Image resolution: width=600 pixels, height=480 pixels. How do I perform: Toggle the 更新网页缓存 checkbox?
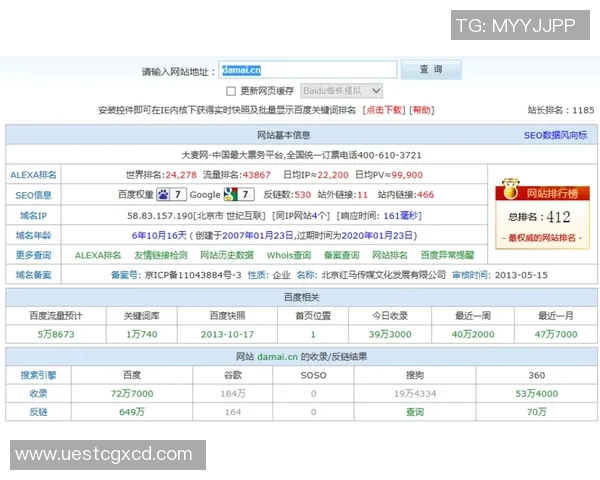[x=231, y=91]
